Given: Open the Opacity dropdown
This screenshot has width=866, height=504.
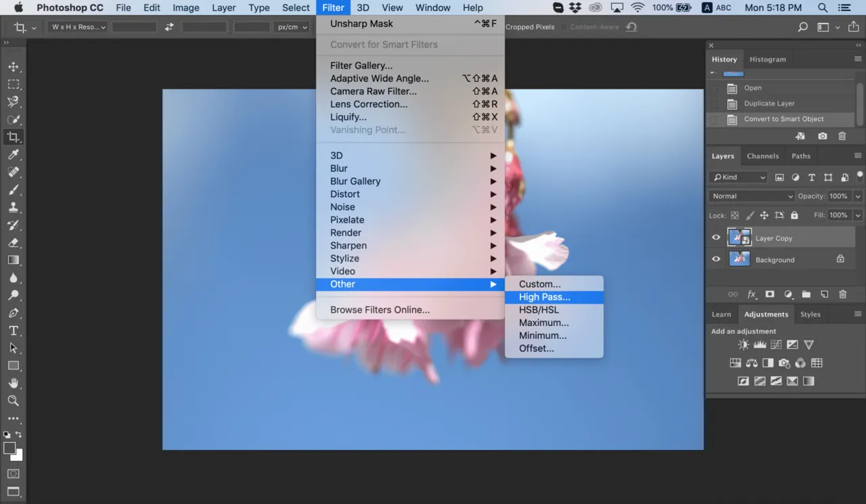Looking at the screenshot, I should (x=858, y=196).
